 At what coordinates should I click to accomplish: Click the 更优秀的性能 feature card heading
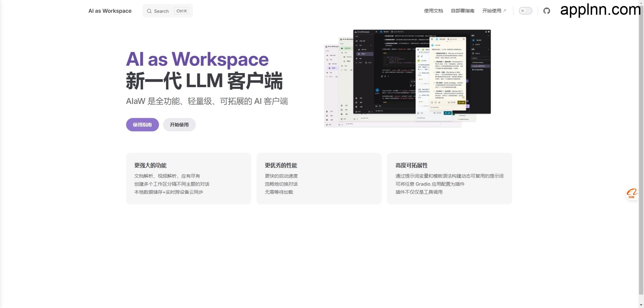pyautogui.click(x=281, y=165)
